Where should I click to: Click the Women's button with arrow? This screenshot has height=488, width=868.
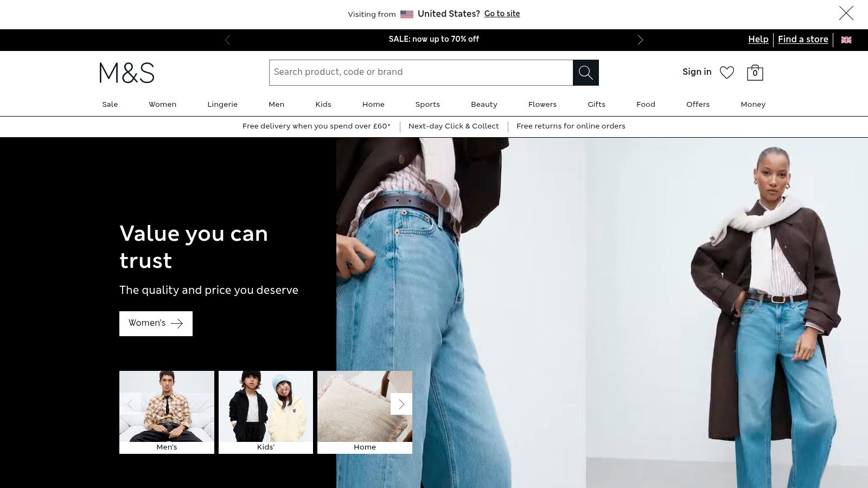point(156,323)
